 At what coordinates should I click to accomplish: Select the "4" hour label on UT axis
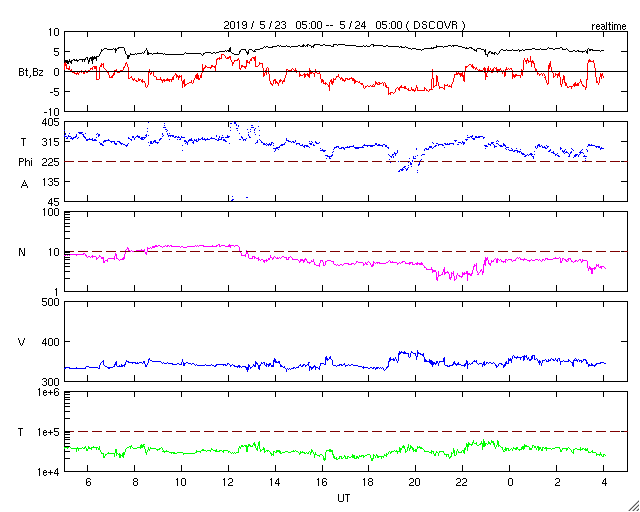[604, 483]
